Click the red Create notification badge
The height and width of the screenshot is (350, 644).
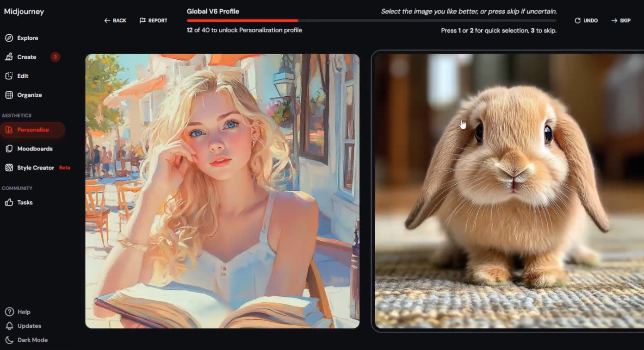[55, 57]
